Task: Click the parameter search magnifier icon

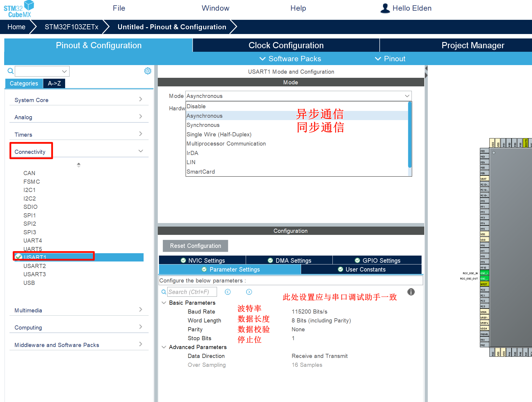Action: (x=164, y=292)
